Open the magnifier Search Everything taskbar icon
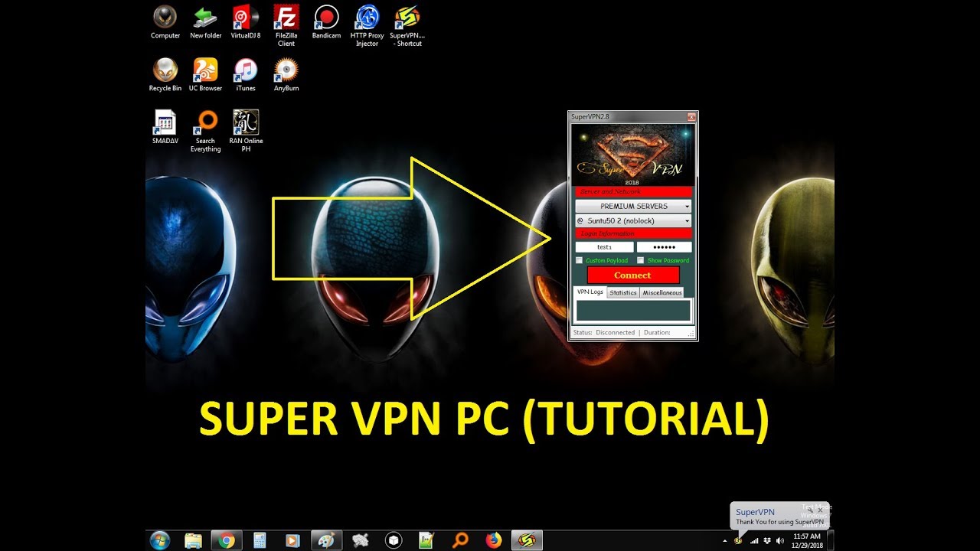 [x=460, y=540]
